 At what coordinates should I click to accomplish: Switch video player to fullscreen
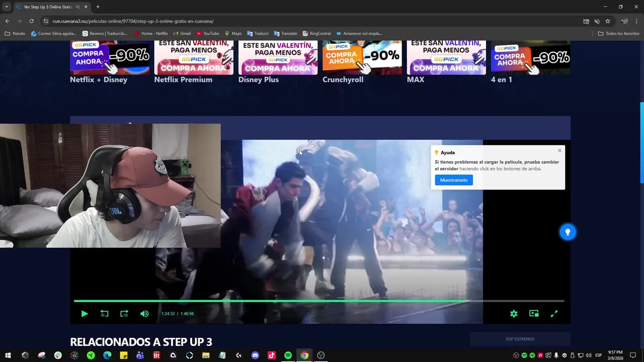(x=554, y=314)
